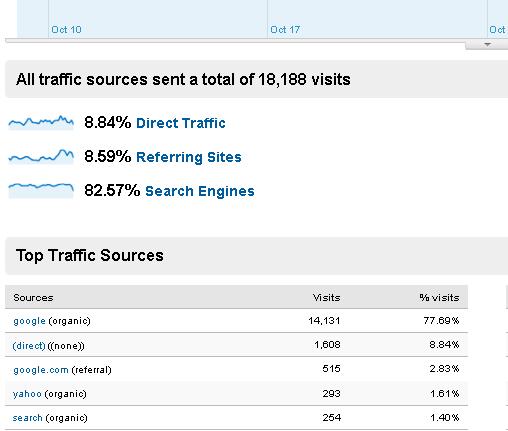This screenshot has height=431, width=508.
Task: Open the search organic source
Action: pyautogui.click(x=27, y=418)
